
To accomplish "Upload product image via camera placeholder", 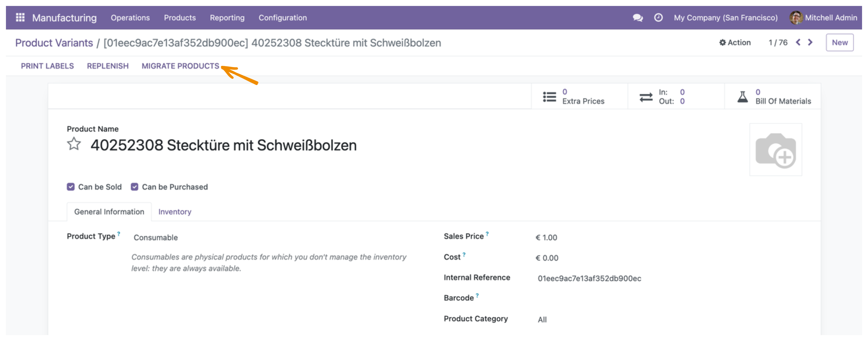I will [x=775, y=149].
